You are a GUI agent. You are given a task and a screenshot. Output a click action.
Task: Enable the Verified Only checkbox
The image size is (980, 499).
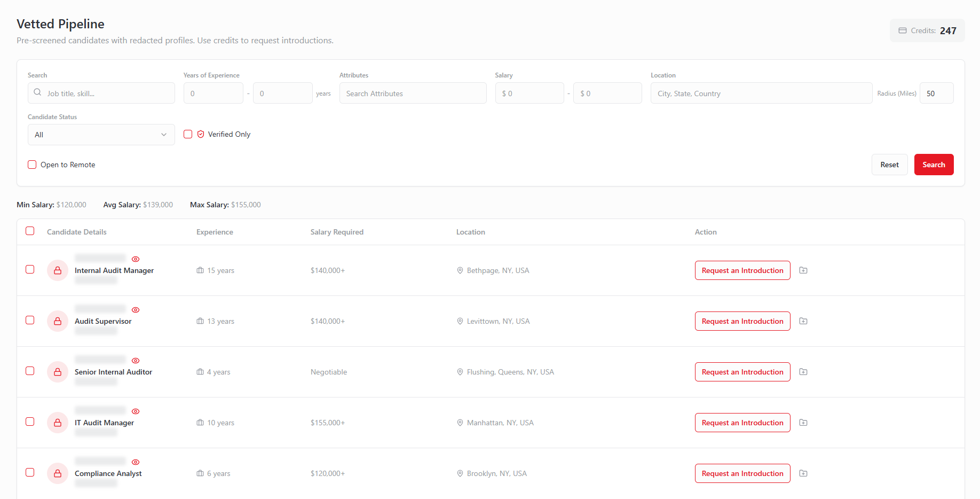pos(188,134)
